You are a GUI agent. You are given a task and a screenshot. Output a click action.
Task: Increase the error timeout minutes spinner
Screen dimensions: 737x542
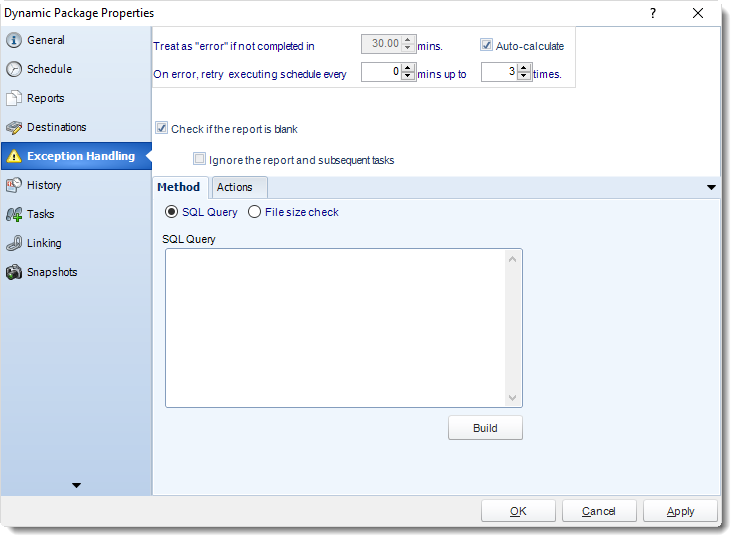point(408,40)
